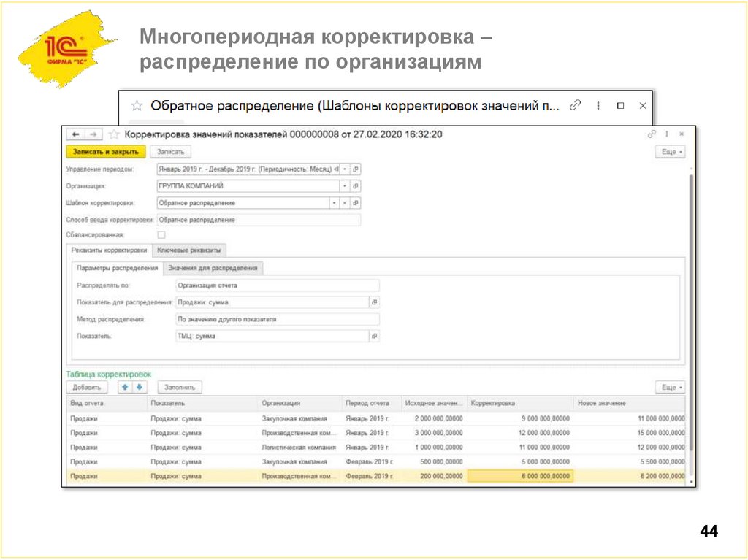Open Шаблон корректировки dropdown arrow
This screenshot has width=748, height=560.
(333, 202)
